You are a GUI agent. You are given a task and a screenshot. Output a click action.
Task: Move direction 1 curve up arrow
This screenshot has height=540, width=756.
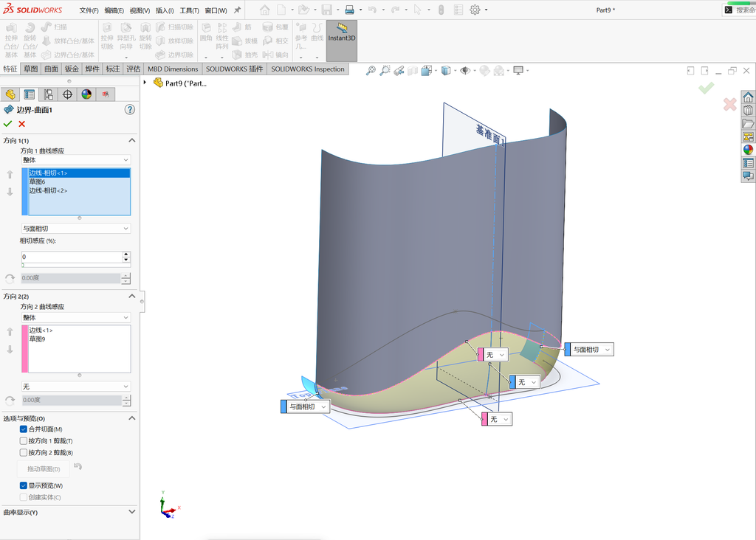[x=10, y=174]
